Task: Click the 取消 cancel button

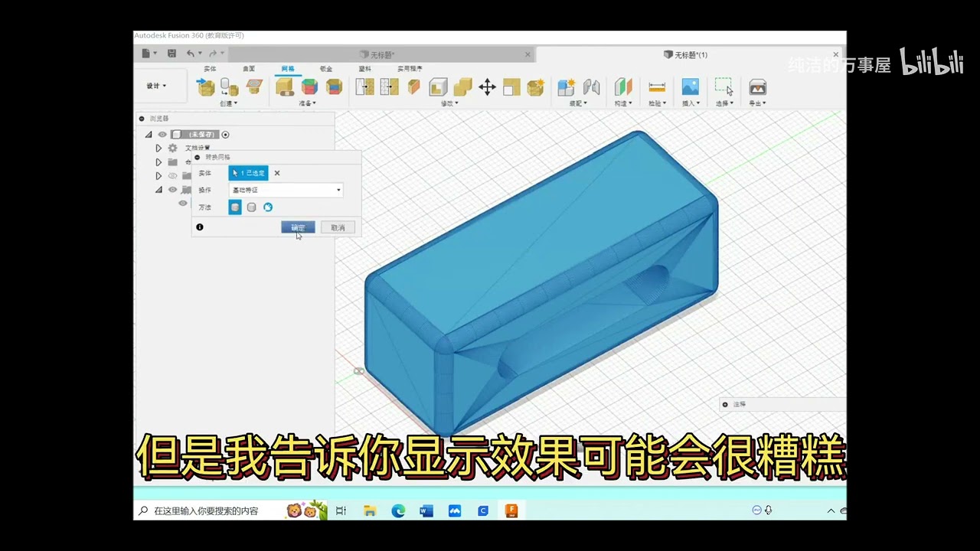Action: click(338, 227)
